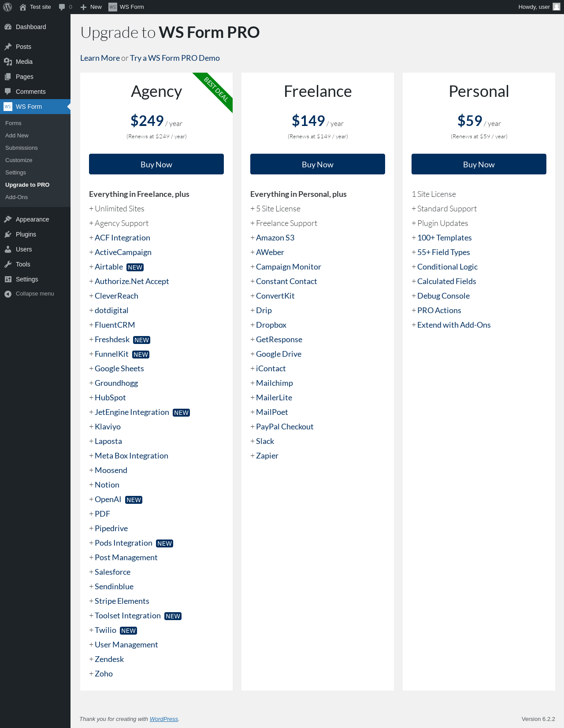Click the Notion integration link

click(107, 485)
